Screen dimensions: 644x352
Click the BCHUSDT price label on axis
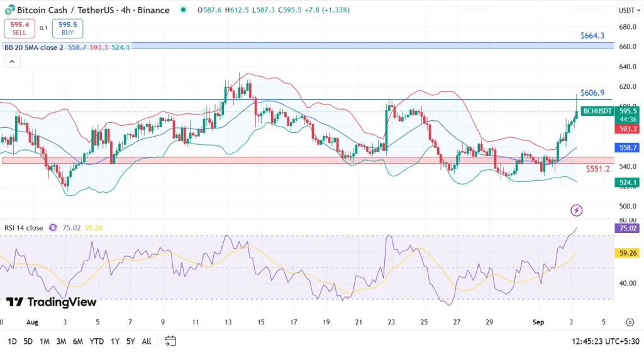597,111
